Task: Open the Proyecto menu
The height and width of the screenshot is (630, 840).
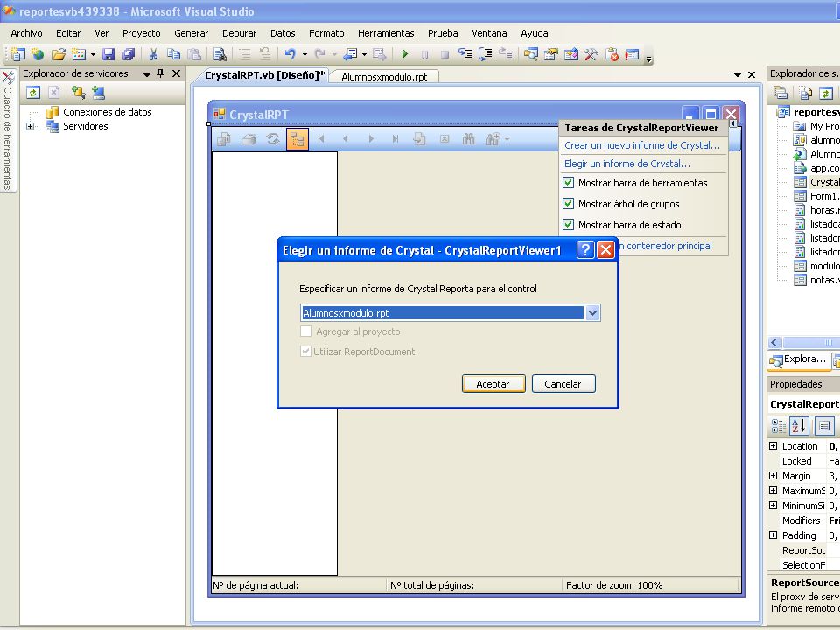Action: pos(142,33)
